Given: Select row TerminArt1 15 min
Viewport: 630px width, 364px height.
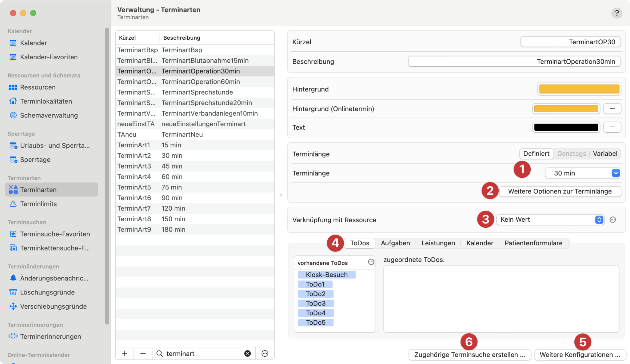Looking at the screenshot, I should (195, 145).
